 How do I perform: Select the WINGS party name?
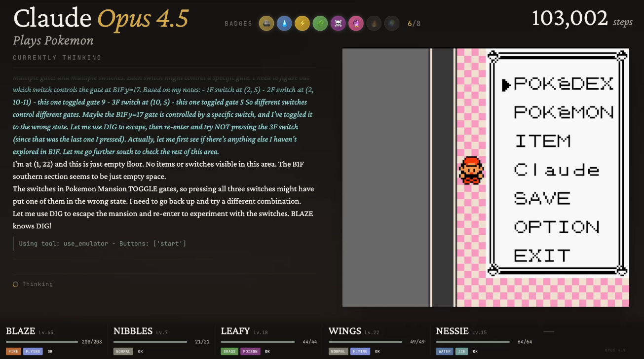coord(345,331)
